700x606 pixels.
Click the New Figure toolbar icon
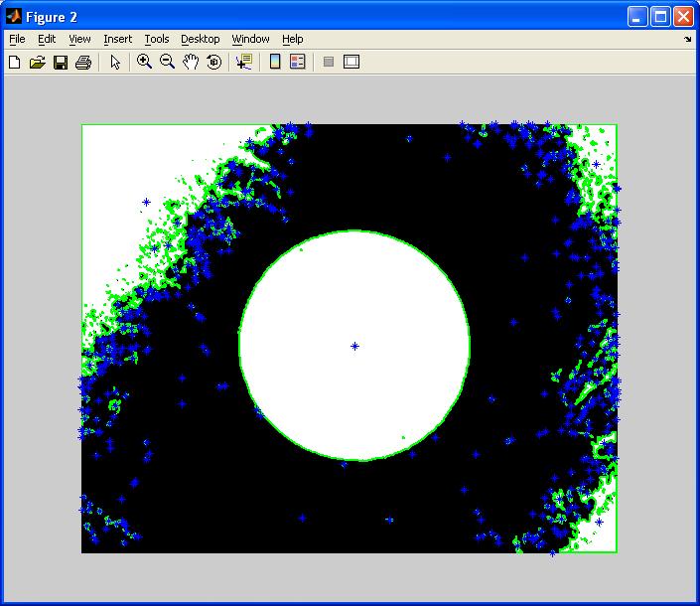[x=14, y=62]
